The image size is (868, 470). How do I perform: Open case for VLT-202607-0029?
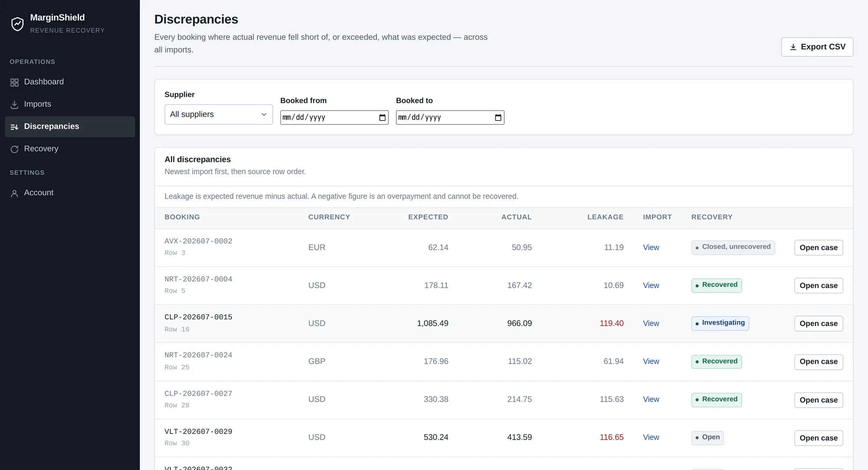(819, 438)
